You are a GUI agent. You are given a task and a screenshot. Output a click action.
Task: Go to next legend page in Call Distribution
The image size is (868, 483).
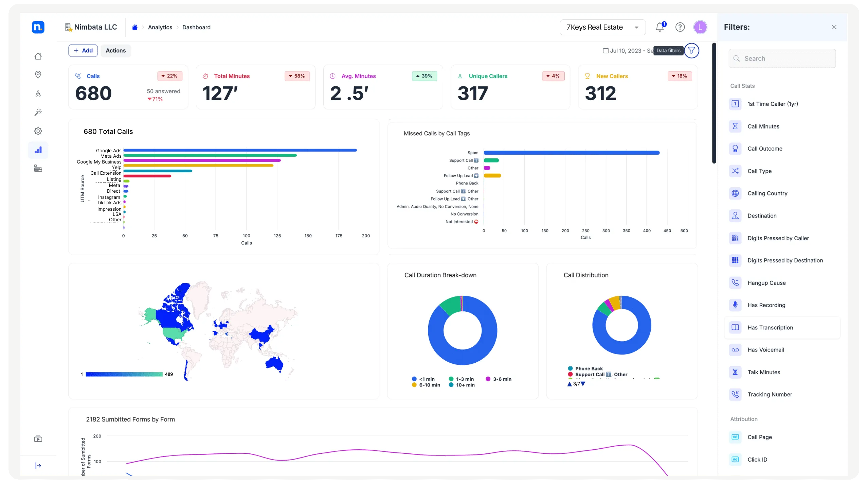pyautogui.click(x=583, y=384)
